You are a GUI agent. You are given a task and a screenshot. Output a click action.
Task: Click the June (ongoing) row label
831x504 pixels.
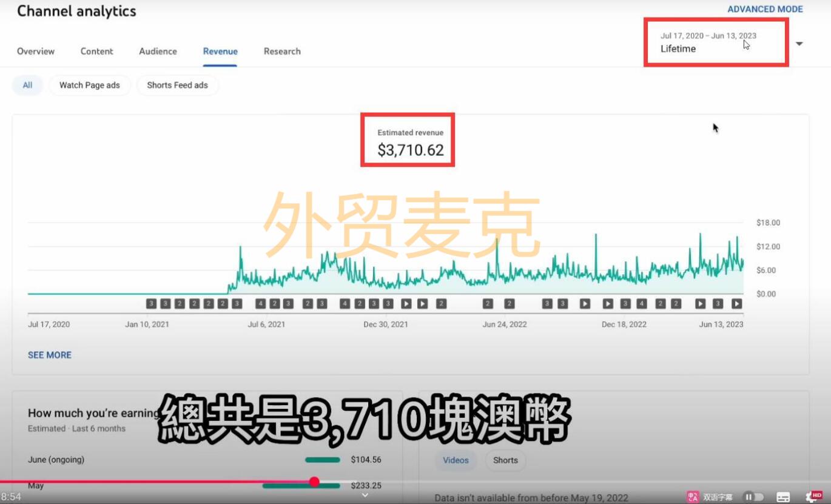[x=56, y=460]
